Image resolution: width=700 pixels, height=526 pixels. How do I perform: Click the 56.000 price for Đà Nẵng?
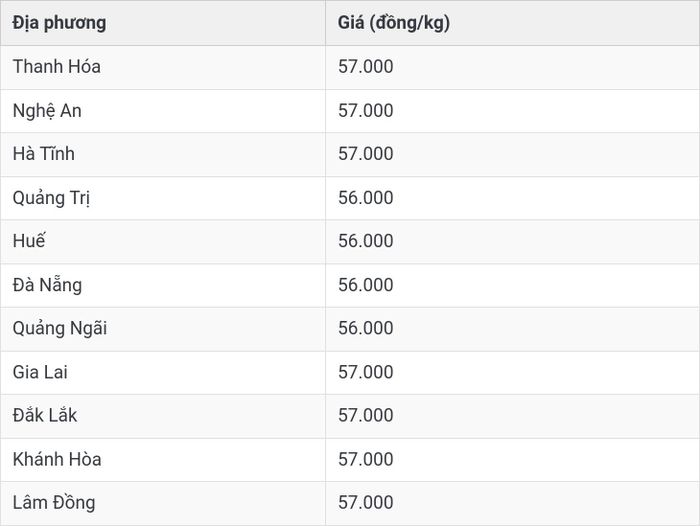[366, 285]
